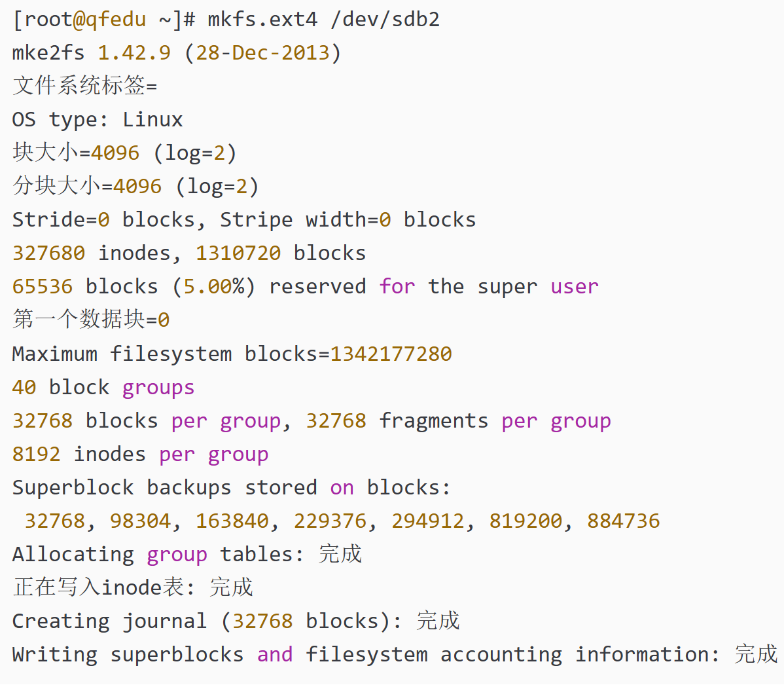Viewport: 784px width, 685px height.
Task: Click the 'Writing superblocks' line text
Action: click(128, 654)
